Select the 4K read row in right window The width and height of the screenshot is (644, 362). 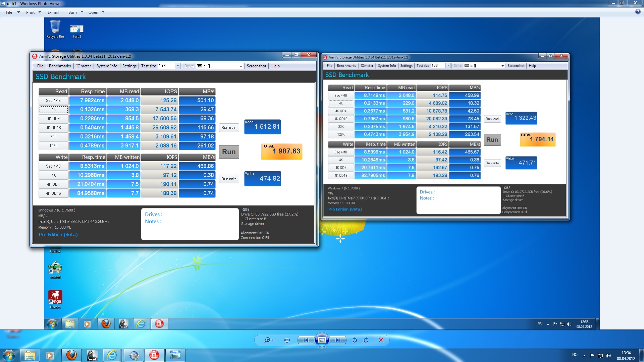point(341,103)
